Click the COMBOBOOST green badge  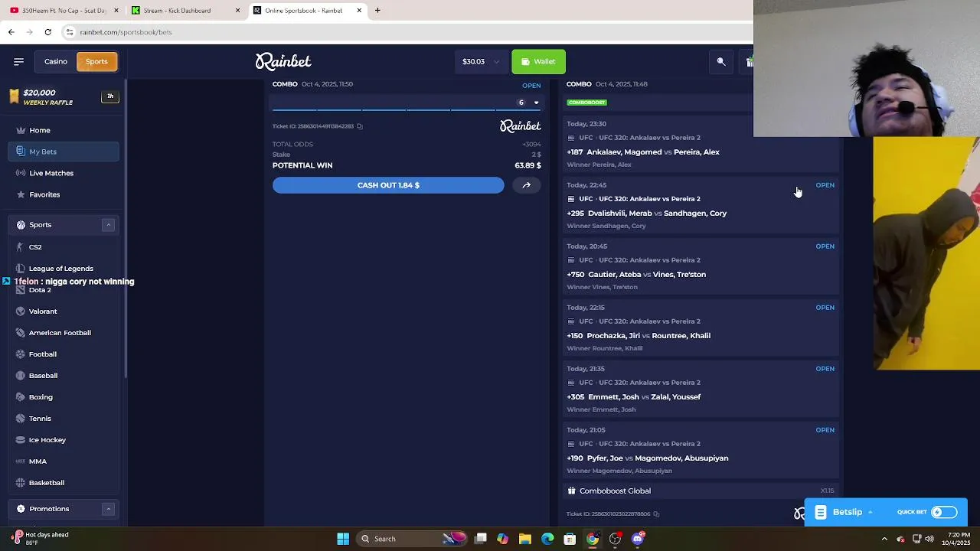[x=586, y=103]
